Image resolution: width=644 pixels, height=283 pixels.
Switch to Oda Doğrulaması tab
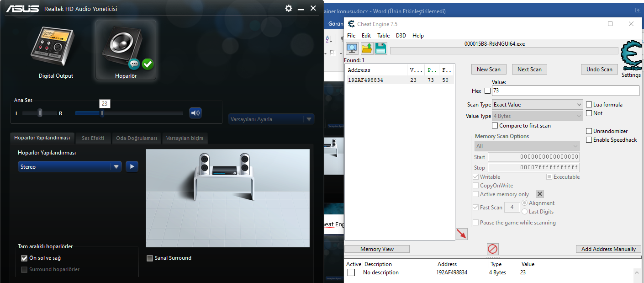tap(137, 138)
